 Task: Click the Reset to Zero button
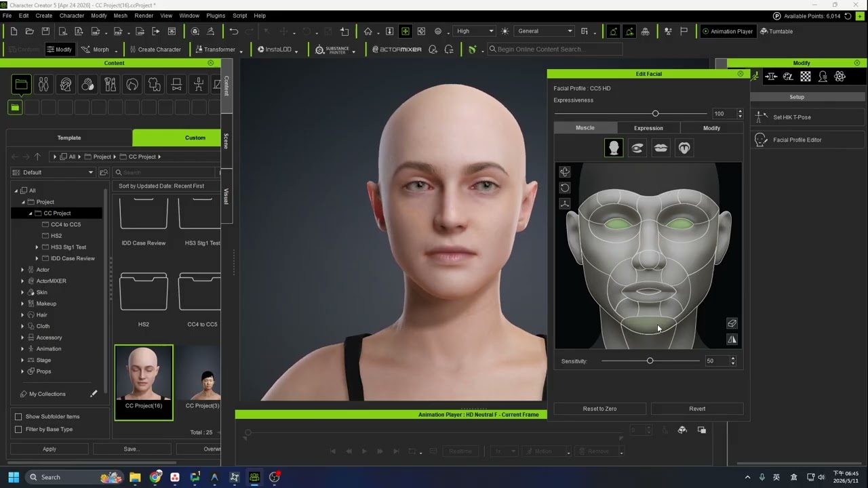[600, 409]
